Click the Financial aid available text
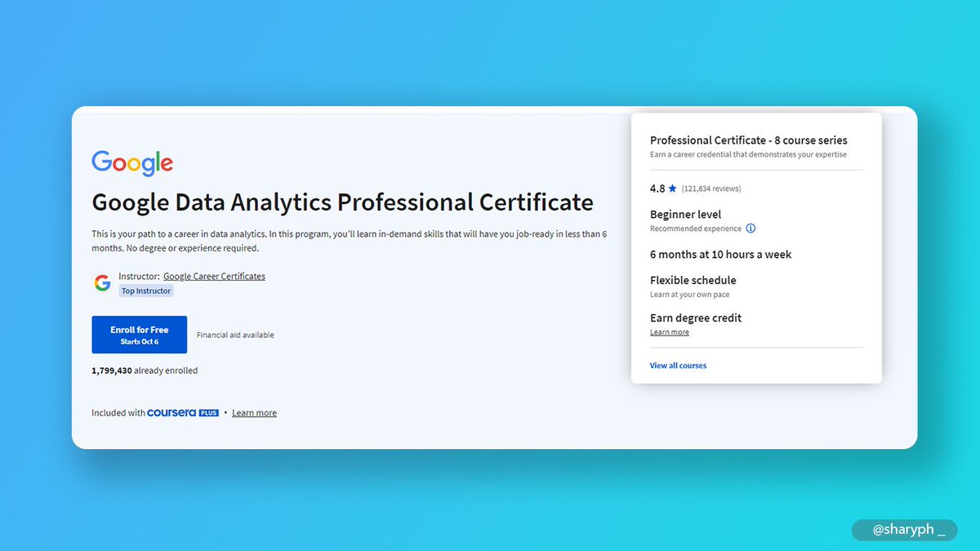Screen dimensions: 980x551 (x=235, y=334)
